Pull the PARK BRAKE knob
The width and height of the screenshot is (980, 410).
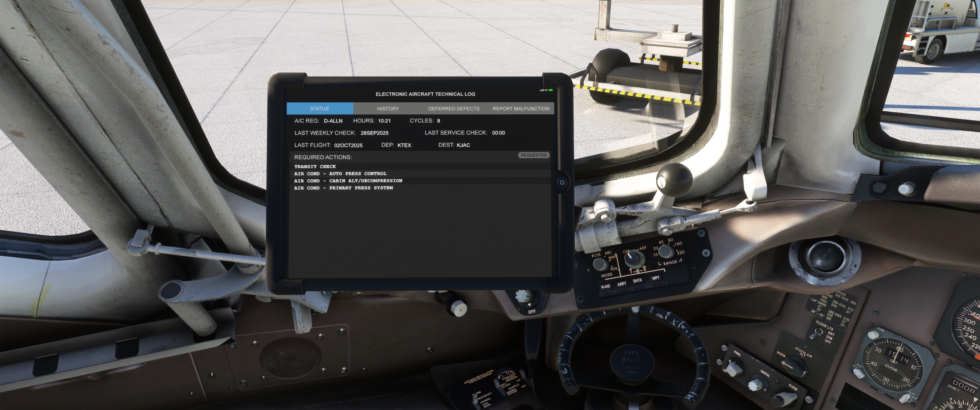tap(632, 362)
